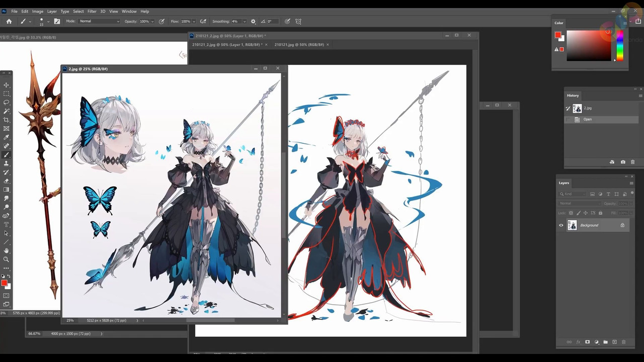Select the Spot Healing Brush tool
This screenshot has height=362, width=644.
[6, 146]
